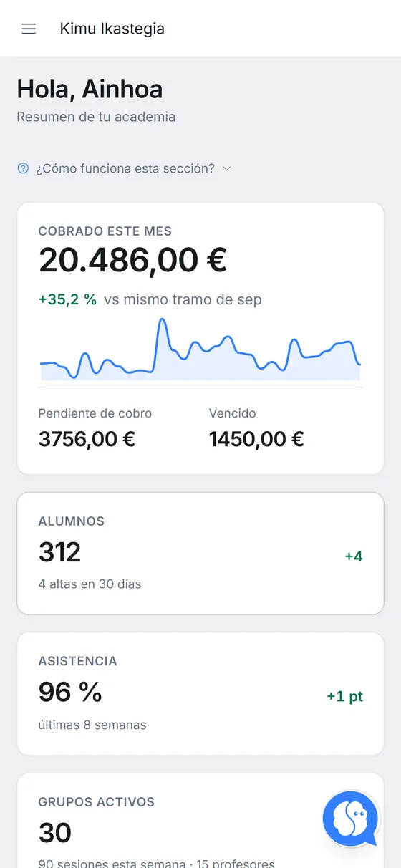
Task: Click '¿Cómo funciona esta sección?' help link
Action: 125,168
